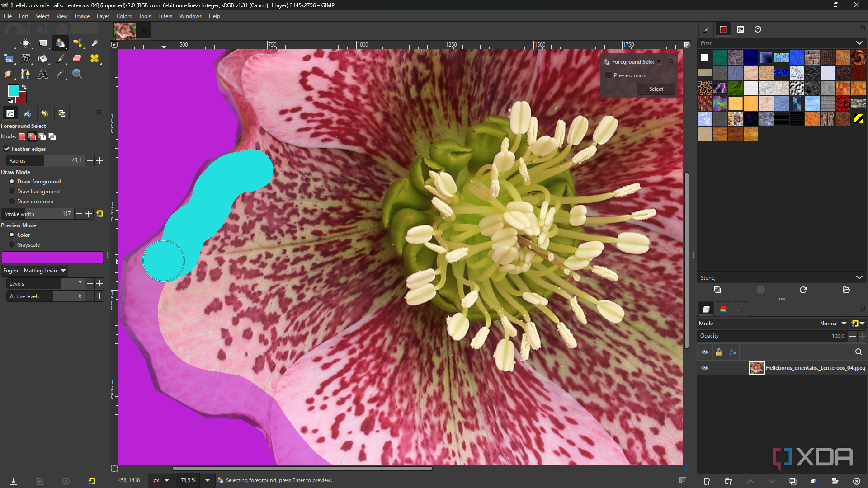Select the Bucket Fill tool

(x=43, y=58)
